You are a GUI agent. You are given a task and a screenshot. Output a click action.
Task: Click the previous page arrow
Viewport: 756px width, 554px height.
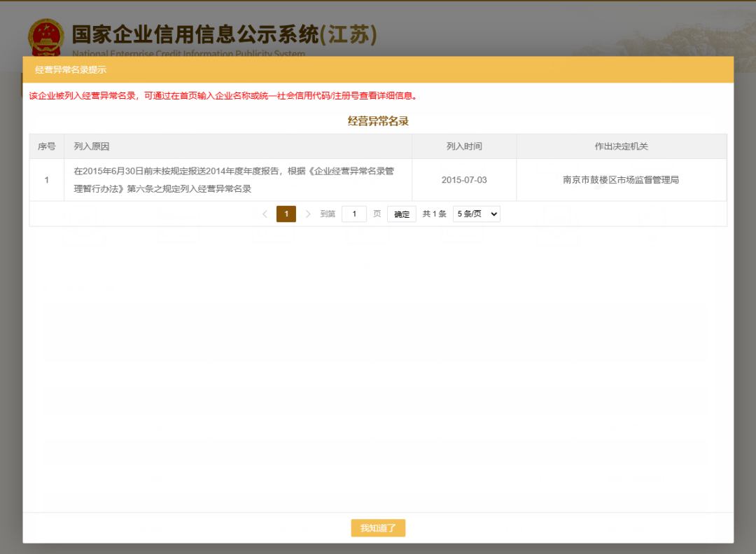(265, 214)
